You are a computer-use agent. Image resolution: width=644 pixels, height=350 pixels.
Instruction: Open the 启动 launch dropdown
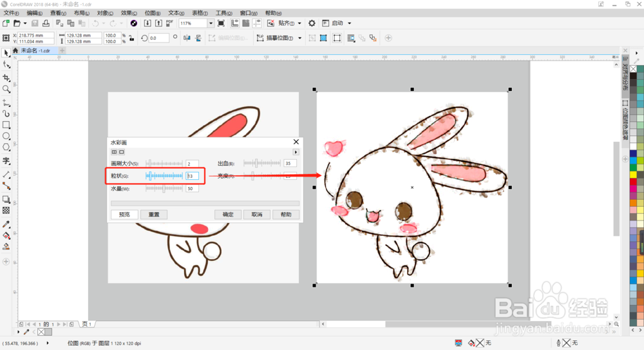pos(350,23)
